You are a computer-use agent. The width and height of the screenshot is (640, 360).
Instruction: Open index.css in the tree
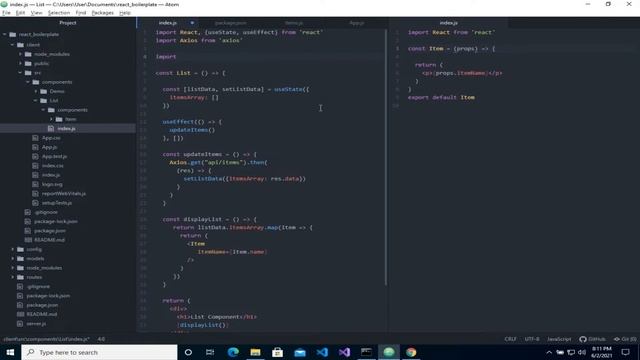pyautogui.click(x=53, y=166)
